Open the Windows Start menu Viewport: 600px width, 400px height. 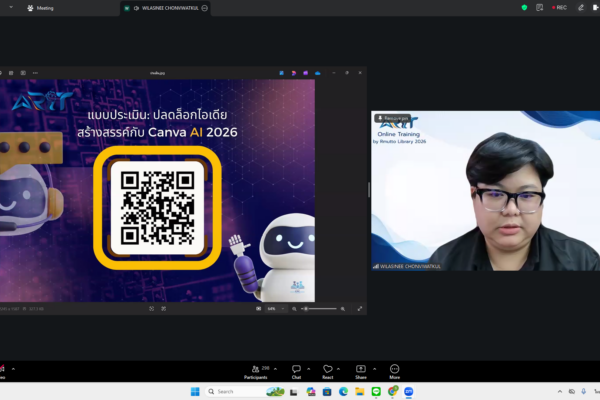pyautogui.click(x=195, y=392)
